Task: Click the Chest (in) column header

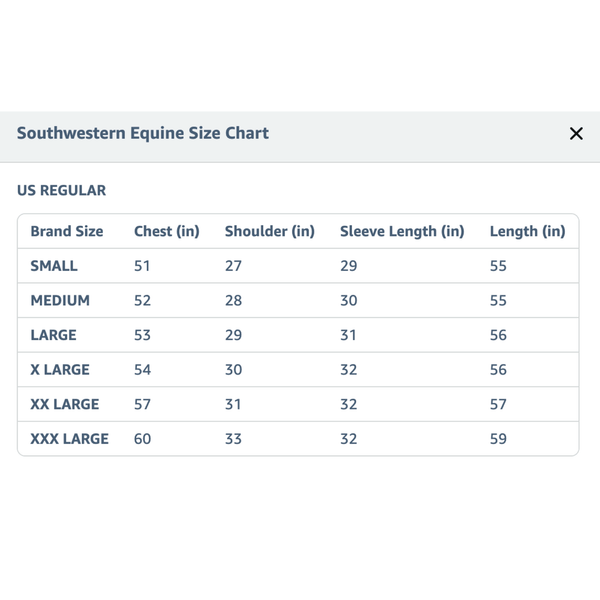Action: [x=167, y=231]
